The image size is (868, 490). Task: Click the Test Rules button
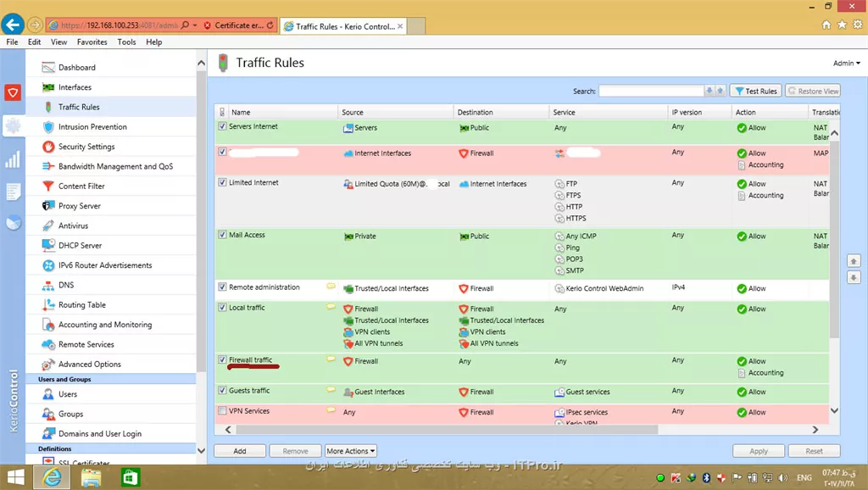(x=755, y=91)
